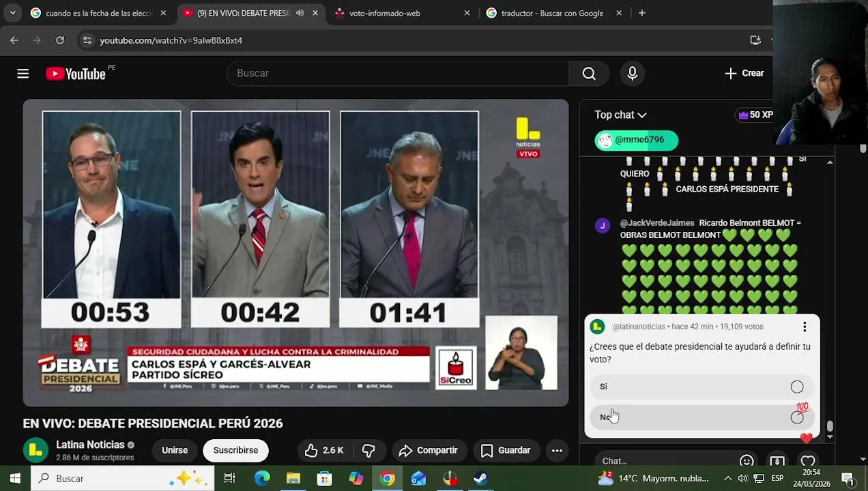Viewport: 868px width, 491px height.
Task: Open Microsoft Store from the taskbar
Action: [x=325, y=479]
